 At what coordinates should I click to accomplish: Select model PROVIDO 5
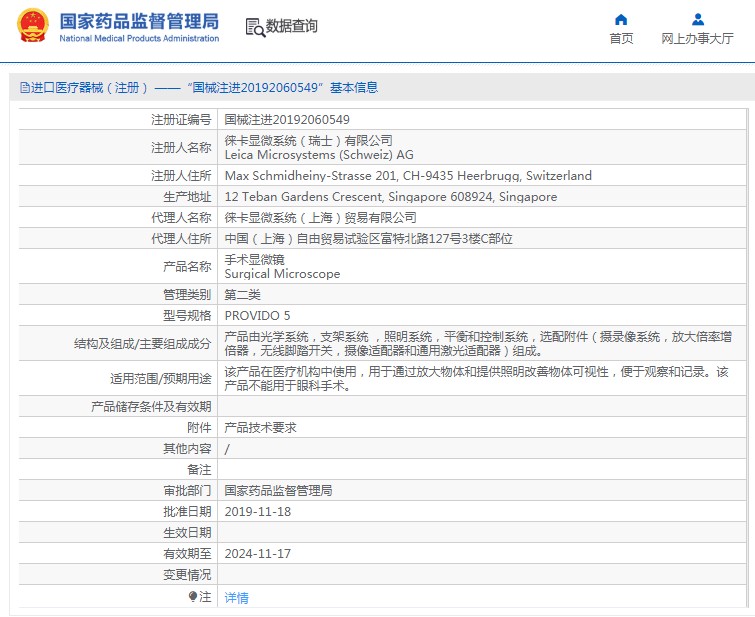[x=257, y=315]
